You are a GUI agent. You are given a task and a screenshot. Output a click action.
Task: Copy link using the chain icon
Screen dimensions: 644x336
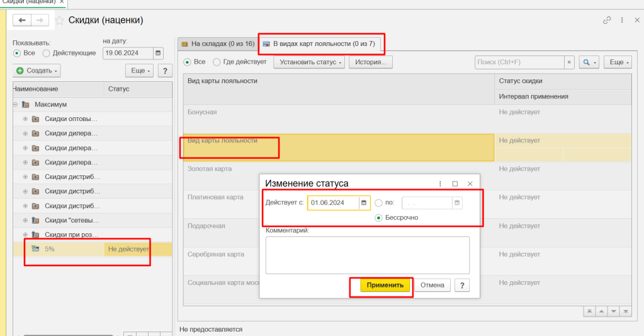pyautogui.click(x=607, y=20)
